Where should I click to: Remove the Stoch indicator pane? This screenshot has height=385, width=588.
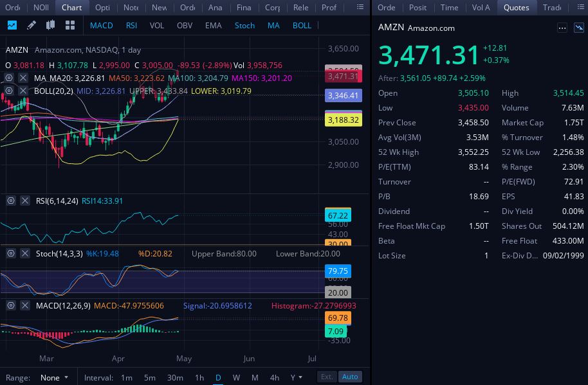tap(25, 253)
